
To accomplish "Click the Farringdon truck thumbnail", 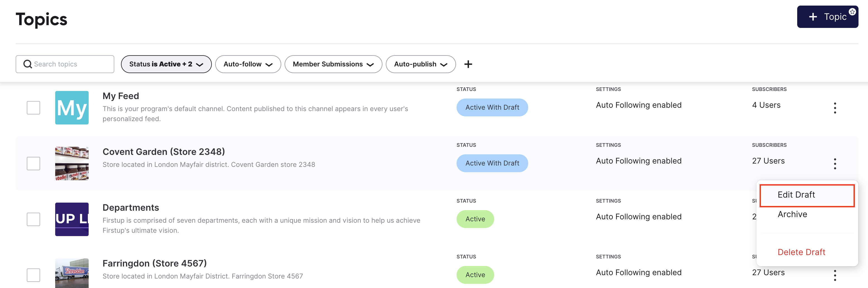I will click(72, 273).
